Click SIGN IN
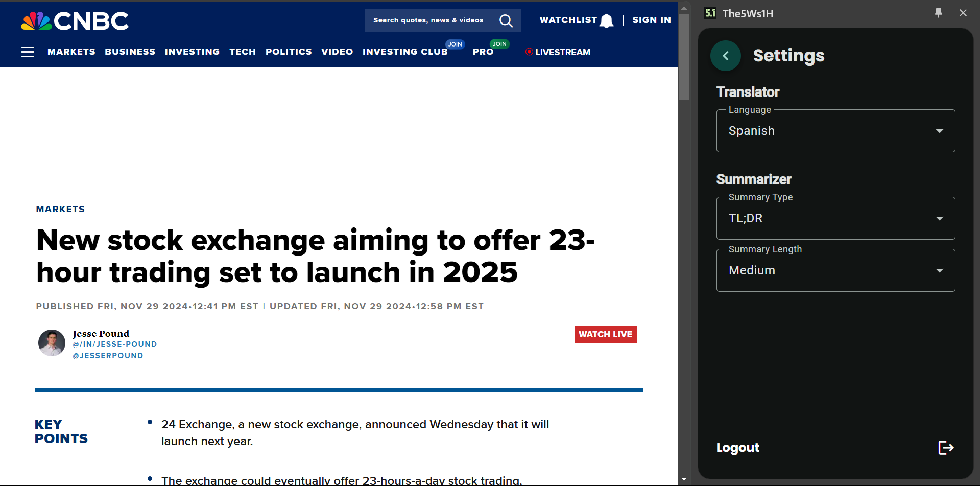The image size is (980, 486). point(652,20)
